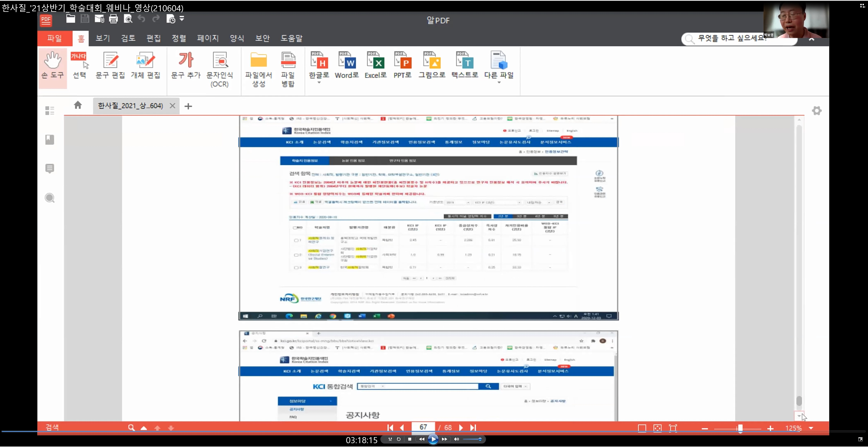Select single page view mode icon
Image resolution: width=868 pixels, height=447 pixels.
(642, 428)
